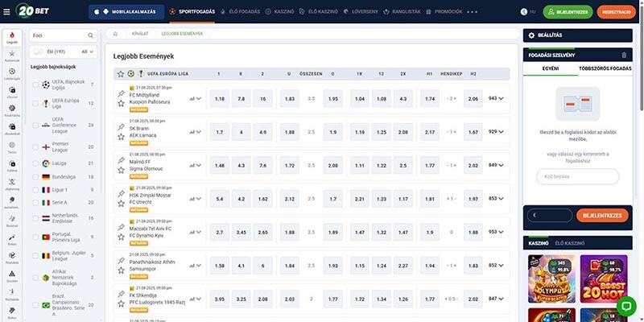Screen dimensions: 644x322
Task: Open the Mobilalkalmazás button
Action: point(126,12)
